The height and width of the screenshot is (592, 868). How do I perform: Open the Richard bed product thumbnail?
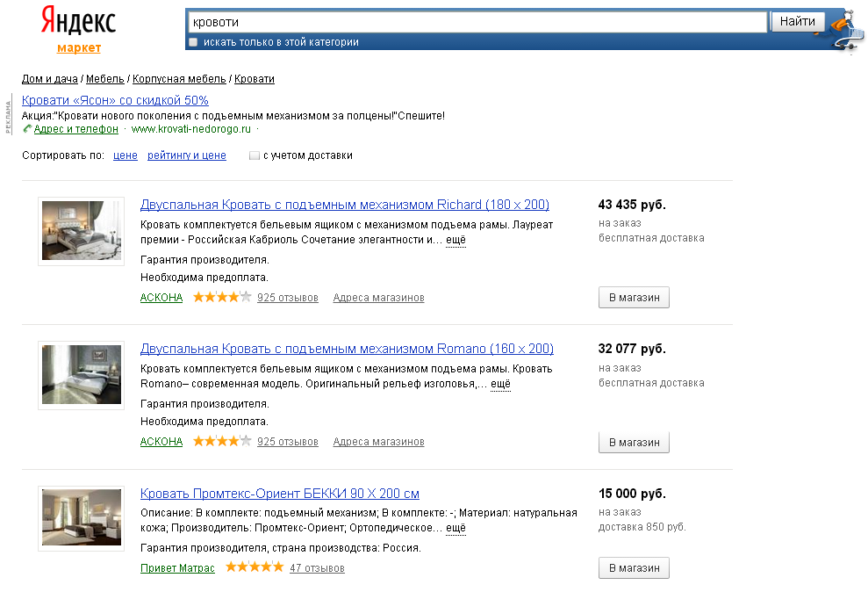tap(82, 231)
